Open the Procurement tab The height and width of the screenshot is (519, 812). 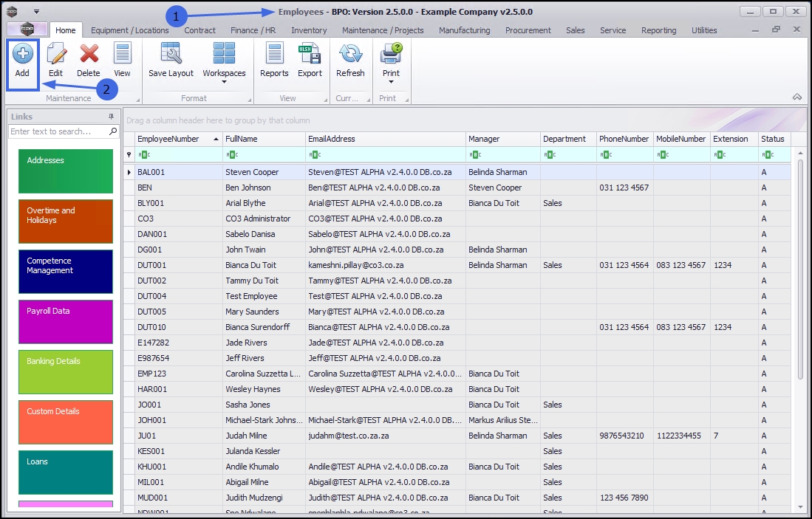tap(528, 30)
